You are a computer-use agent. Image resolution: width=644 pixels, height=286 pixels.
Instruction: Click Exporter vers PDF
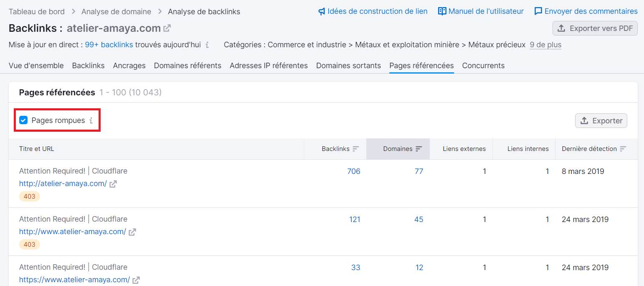click(595, 28)
